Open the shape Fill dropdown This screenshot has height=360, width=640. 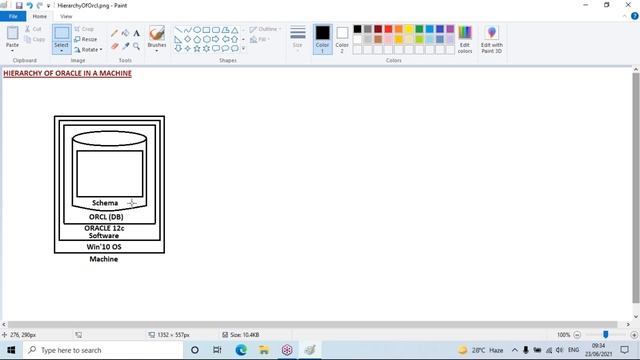tap(260, 39)
